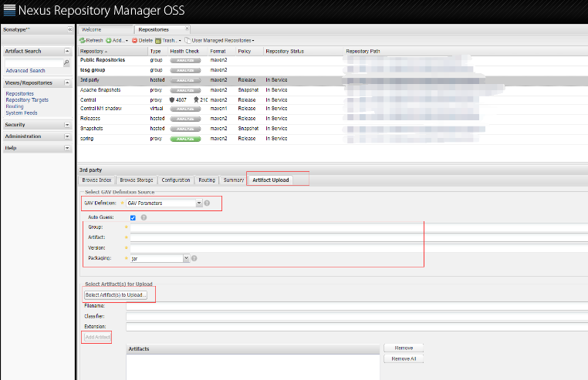Open the Advanced Search link
The image size is (588, 380).
click(25, 70)
